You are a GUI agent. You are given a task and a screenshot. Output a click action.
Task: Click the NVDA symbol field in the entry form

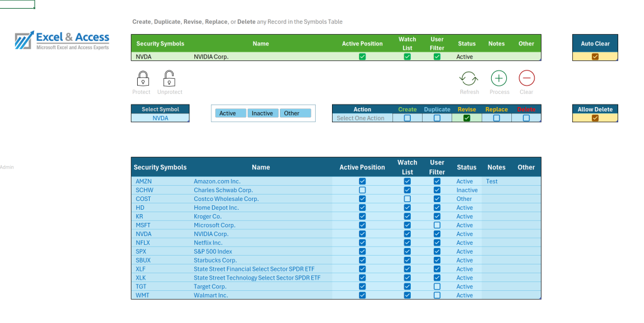tap(160, 57)
